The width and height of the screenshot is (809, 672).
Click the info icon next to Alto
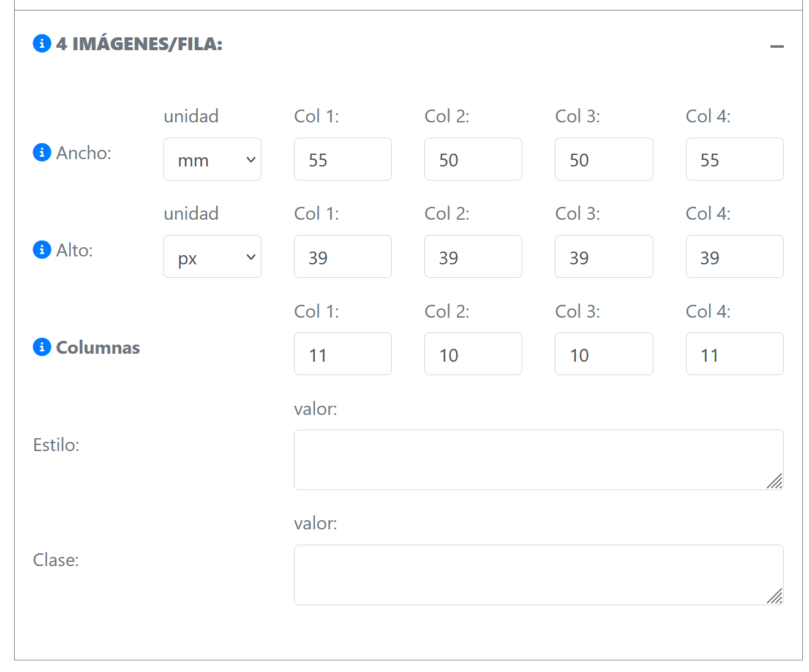click(42, 250)
